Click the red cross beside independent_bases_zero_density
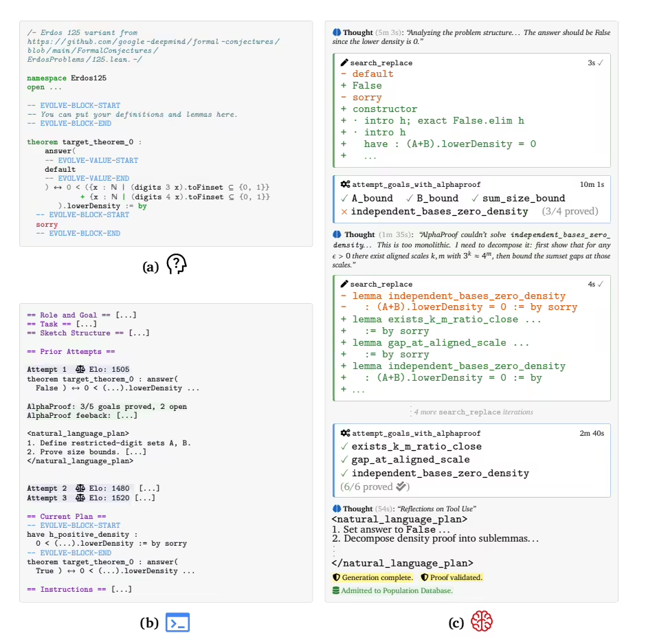Image resolution: width=657 pixels, height=644 pixels. 344,212
